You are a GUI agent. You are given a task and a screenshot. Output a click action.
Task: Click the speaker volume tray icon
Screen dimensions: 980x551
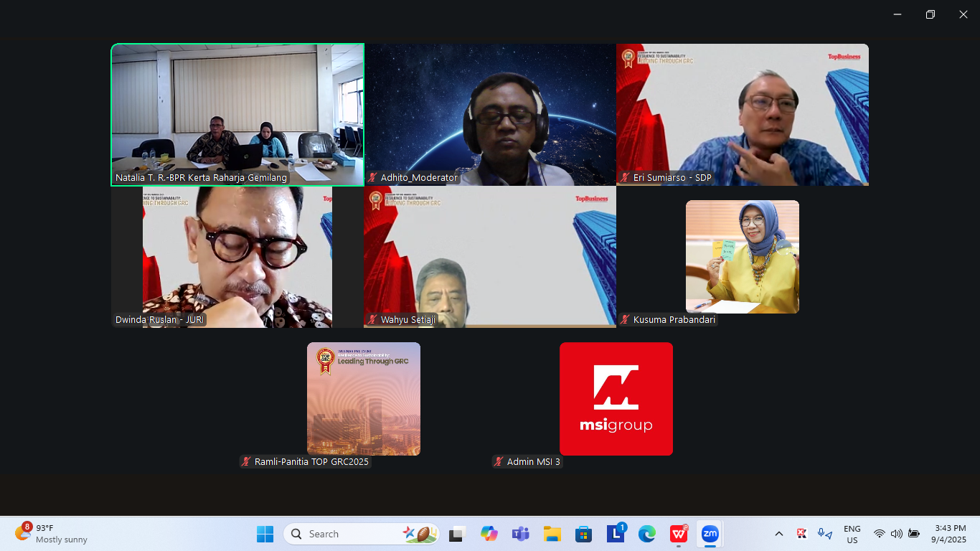point(896,534)
